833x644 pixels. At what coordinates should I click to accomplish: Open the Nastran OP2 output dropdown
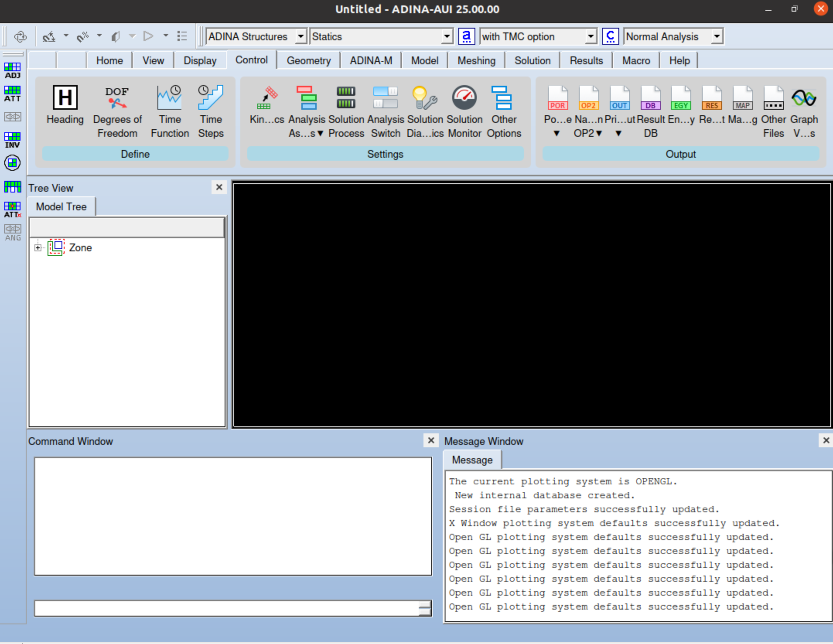pos(588,111)
